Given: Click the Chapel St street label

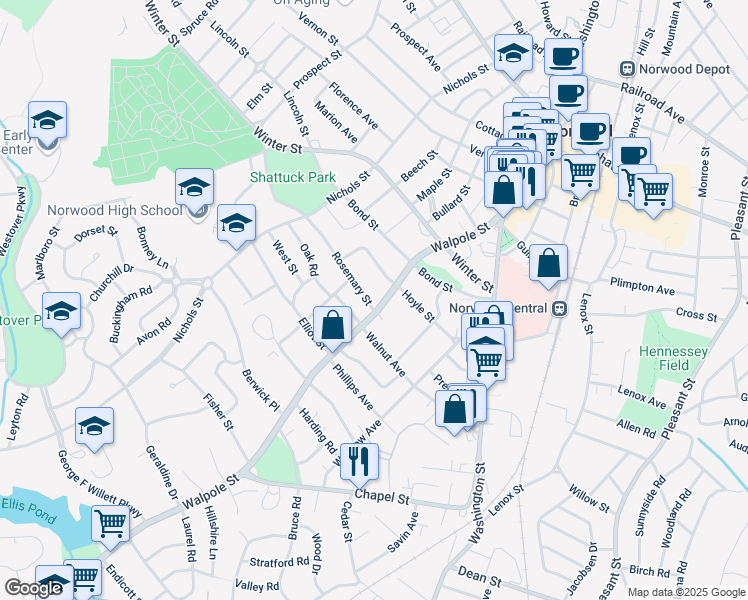Looking at the screenshot, I should point(382,497).
